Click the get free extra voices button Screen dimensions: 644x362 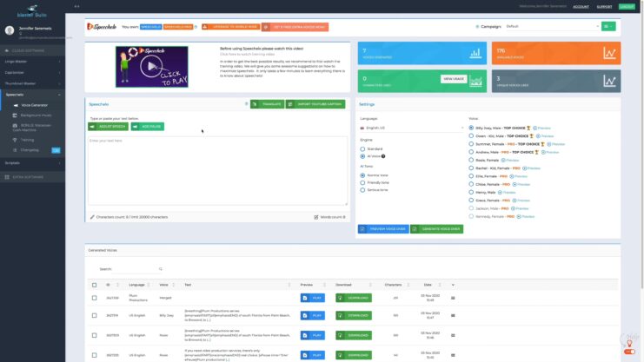[295, 27]
